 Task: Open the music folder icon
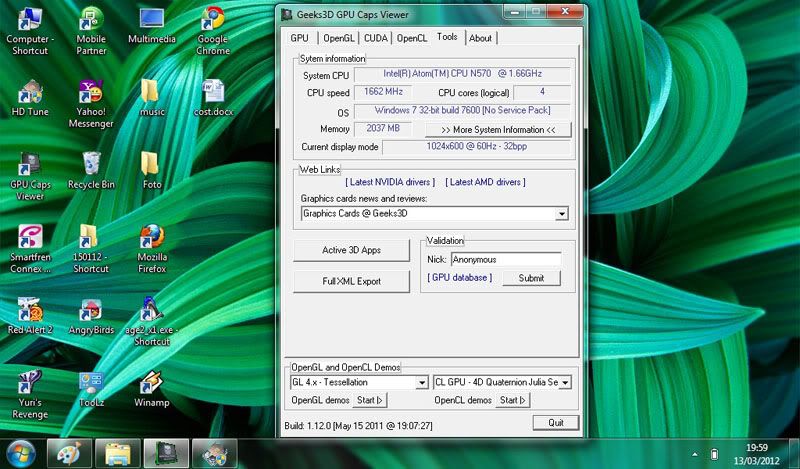click(x=152, y=98)
